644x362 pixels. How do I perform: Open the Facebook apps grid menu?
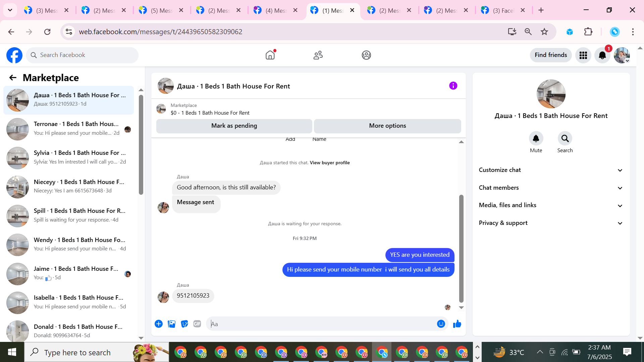[x=583, y=55]
